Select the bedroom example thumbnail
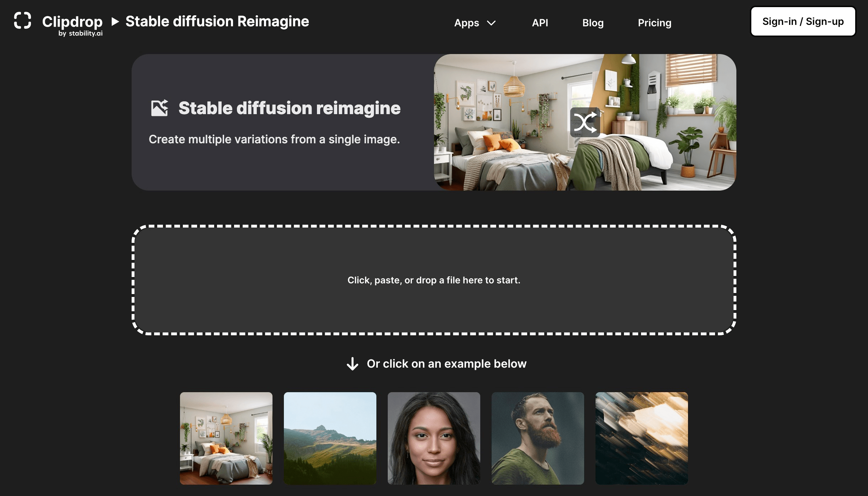 pos(226,438)
